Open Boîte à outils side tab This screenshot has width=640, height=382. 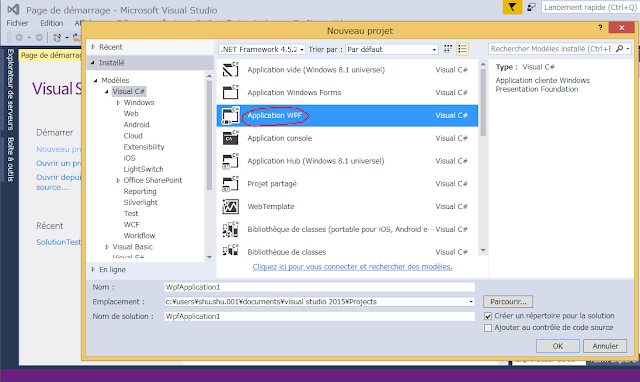click(10, 159)
